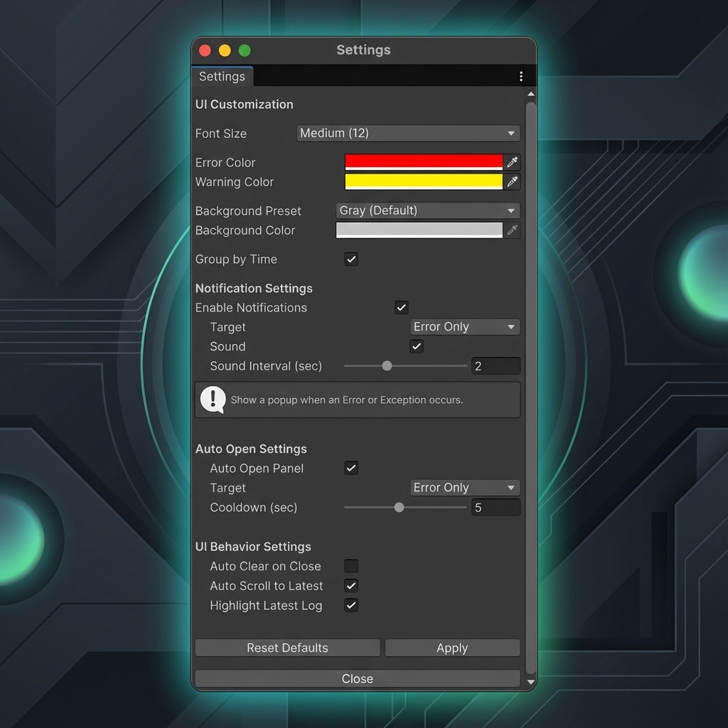Uncheck Auto Open Panel

(351, 468)
